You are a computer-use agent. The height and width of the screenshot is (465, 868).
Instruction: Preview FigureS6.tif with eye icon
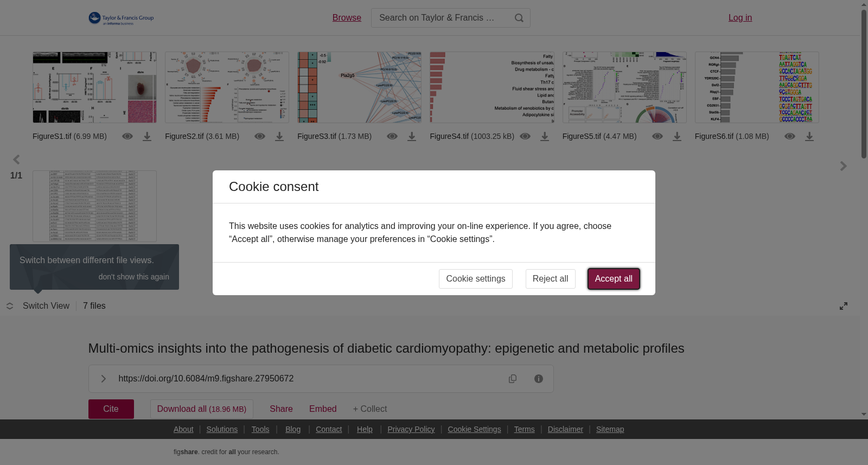(790, 136)
